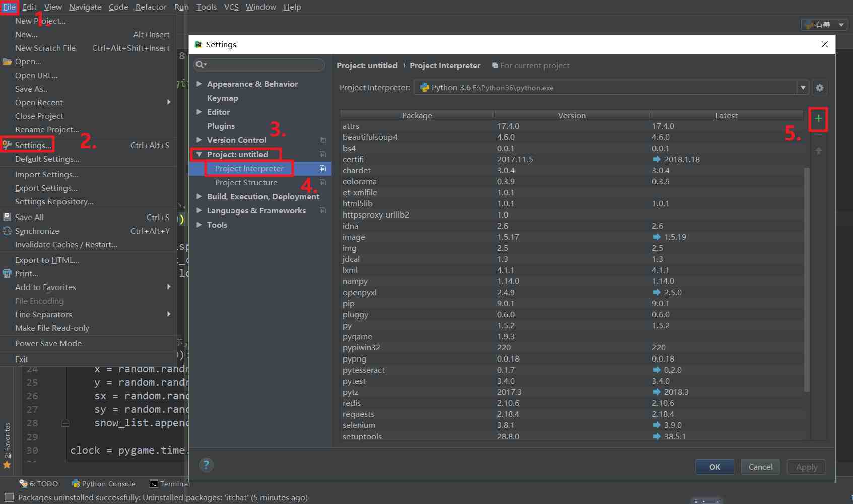853x504 pixels.
Task: Click the Open folder icon in File menu
Action: click(7, 62)
